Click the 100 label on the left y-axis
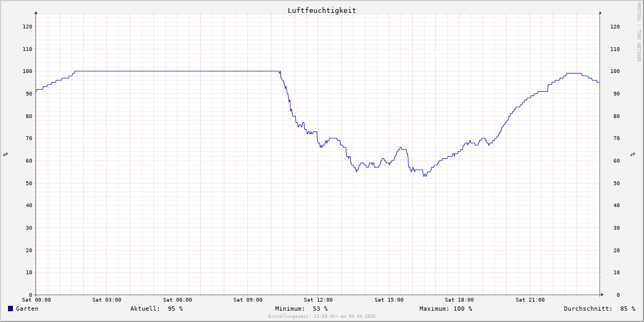The height and width of the screenshot is (322, 644). tap(27, 71)
